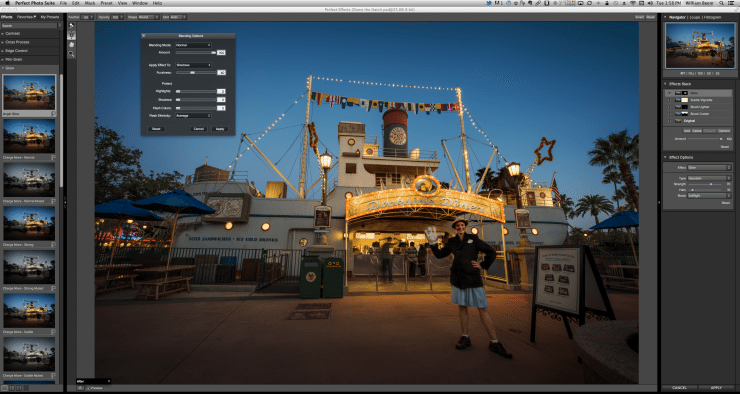The width and height of the screenshot is (740, 394).
Task: Click the Navigator preview thumbnail
Action: (x=700, y=46)
